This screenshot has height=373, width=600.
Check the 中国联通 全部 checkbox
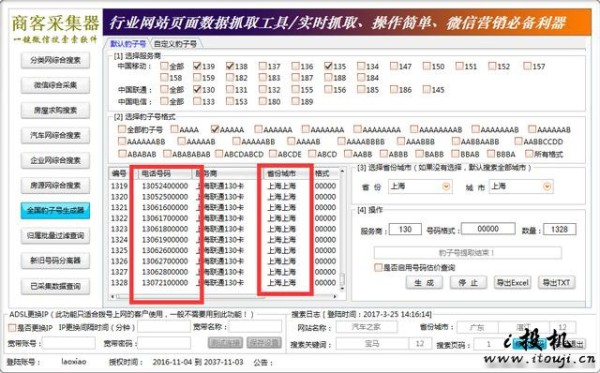[x=164, y=90]
